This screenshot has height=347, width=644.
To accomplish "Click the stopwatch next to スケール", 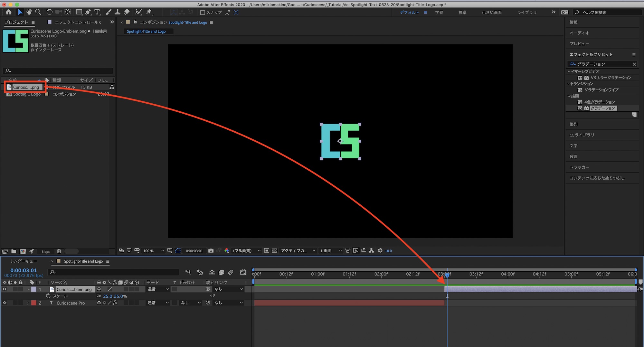I will point(48,296).
